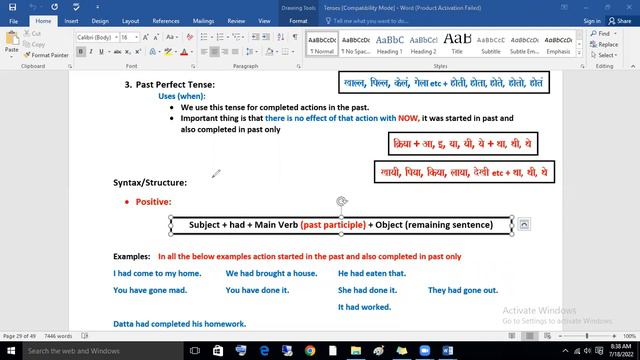Open Font dialog box launcher
640x360 pixels.
(x=193, y=66)
